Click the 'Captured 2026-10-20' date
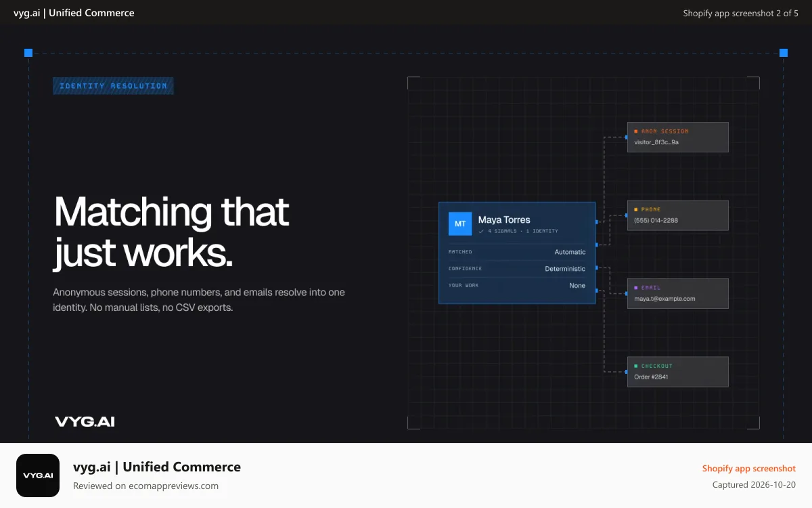Screen dimensions: 812x508 [754, 485]
